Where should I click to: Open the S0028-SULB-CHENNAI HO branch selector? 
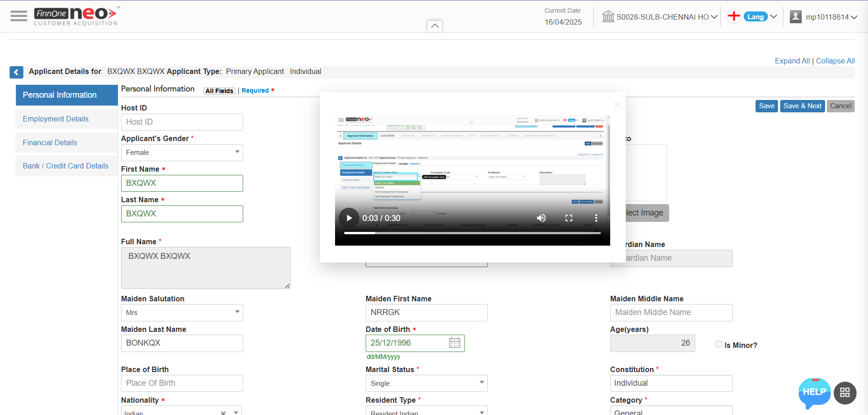coord(660,16)
